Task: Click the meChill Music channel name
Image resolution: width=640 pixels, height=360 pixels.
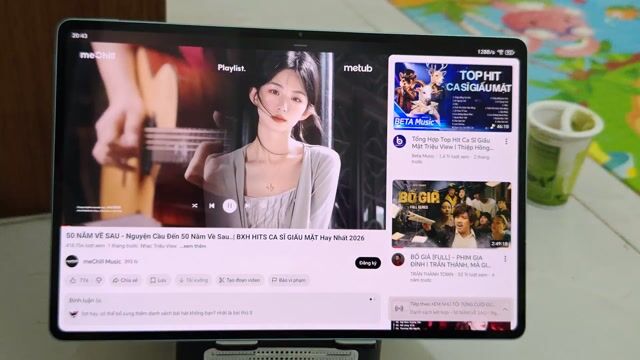Action: tap(102, 261)
